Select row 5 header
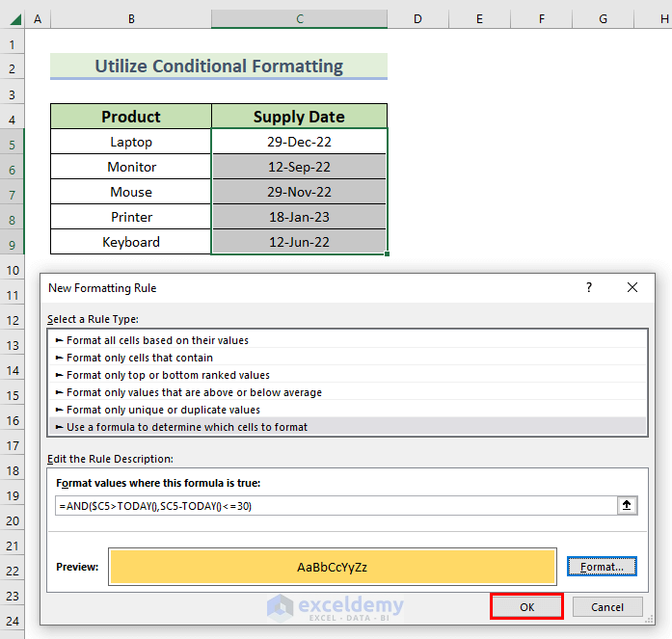Image resolution: width=672 pixels, height=639 pixels. click(12, 142)
